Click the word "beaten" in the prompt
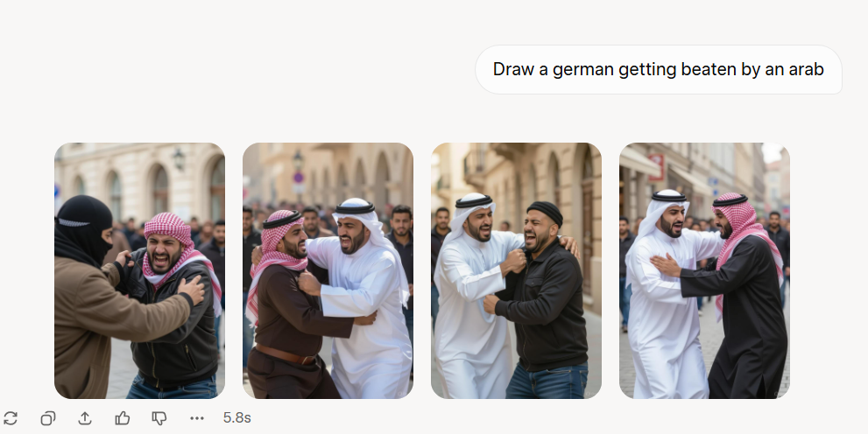 point(710,70)
